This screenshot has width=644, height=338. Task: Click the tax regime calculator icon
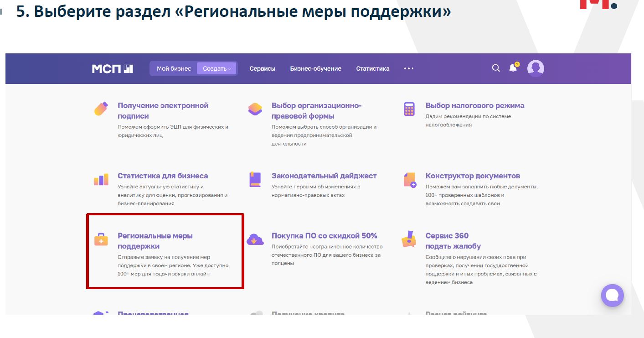409,109
